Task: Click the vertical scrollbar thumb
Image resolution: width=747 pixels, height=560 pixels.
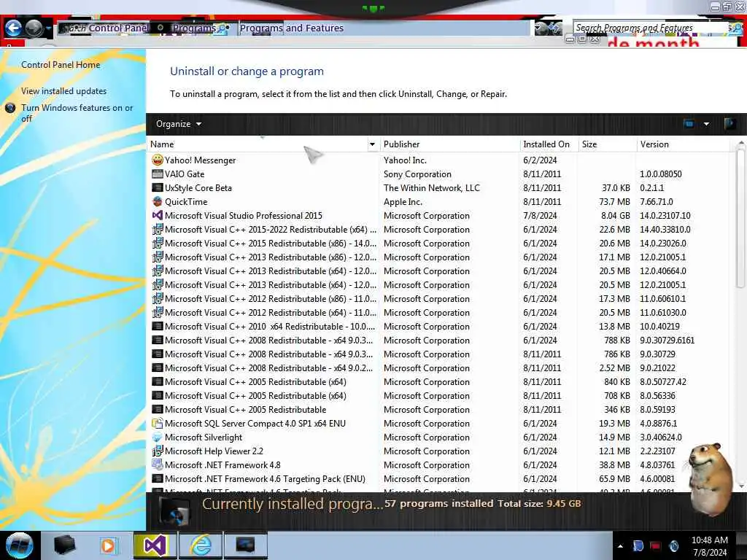Action: 740,217
